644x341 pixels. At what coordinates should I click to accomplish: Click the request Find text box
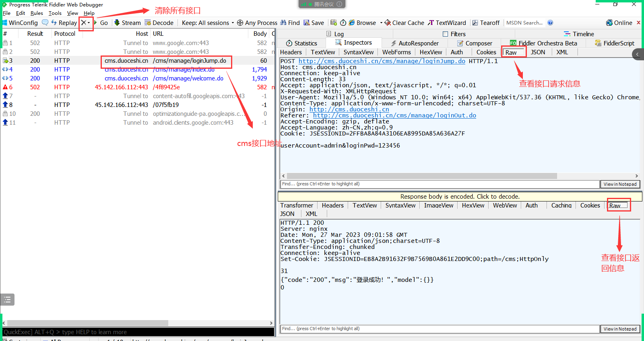click(440, 184)
